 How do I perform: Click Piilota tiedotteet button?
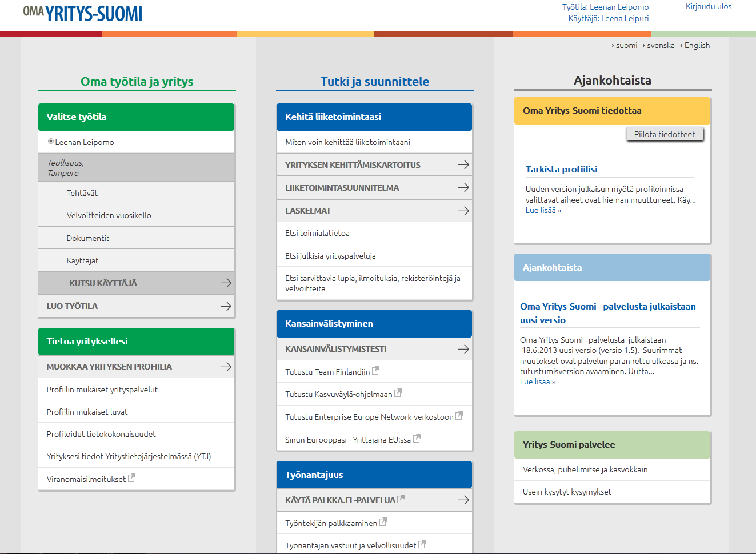(x=665, y=134)
